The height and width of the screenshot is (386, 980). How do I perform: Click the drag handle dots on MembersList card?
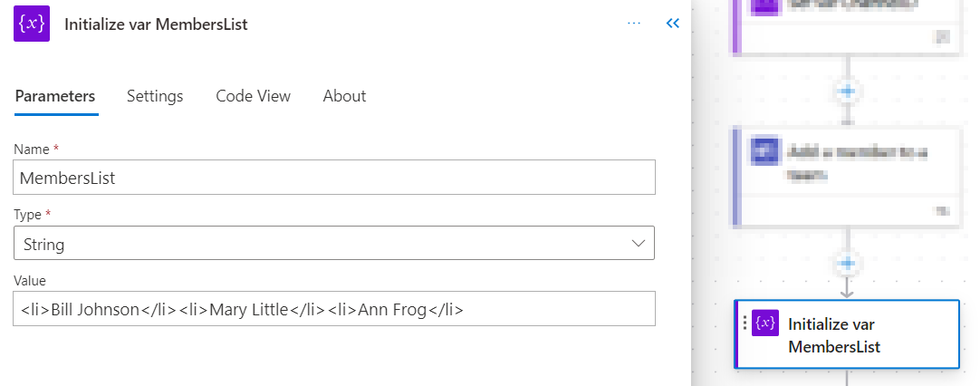pyautogui.click(x=745, y=323)
